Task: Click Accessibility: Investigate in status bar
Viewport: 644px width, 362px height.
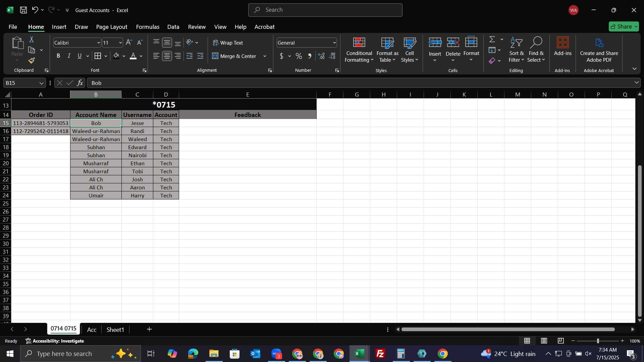Action: (x=55, y=341)
